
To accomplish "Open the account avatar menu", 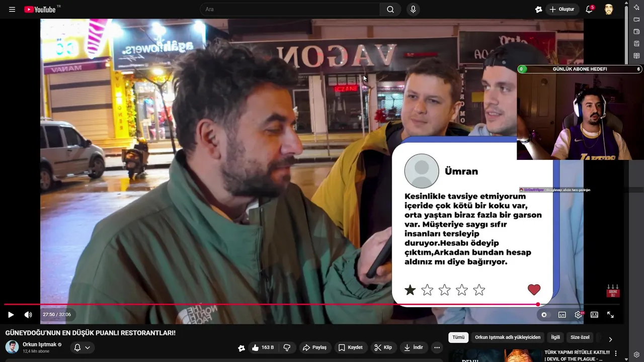I will tap(609, 10).
